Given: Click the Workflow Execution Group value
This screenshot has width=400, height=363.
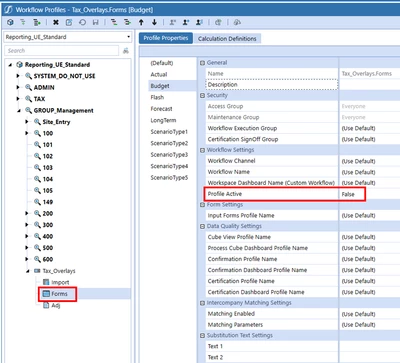Looking at the screenshot, I should tap(358, 128).
